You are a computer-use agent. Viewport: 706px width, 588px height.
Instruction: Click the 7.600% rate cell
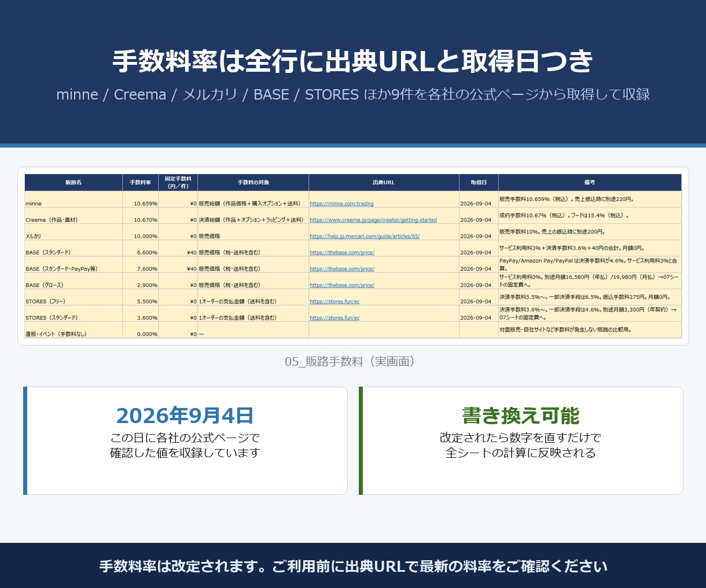pyautogui.click(x=141, y=264)
